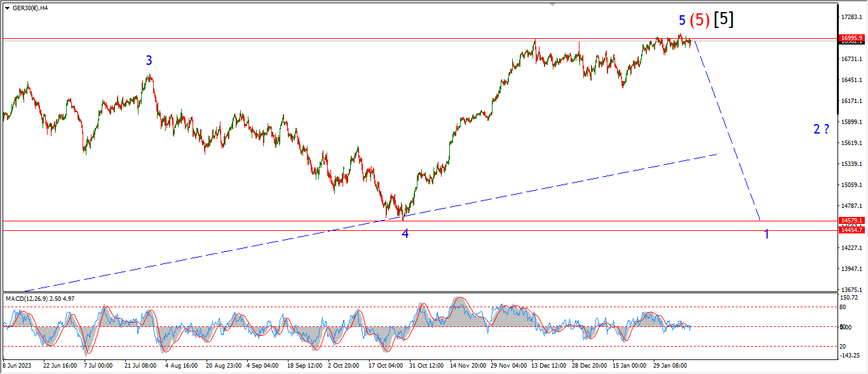868x374 pixels.
Task: Click the chart shift triangle marker at top
Action: pos(552,4)
